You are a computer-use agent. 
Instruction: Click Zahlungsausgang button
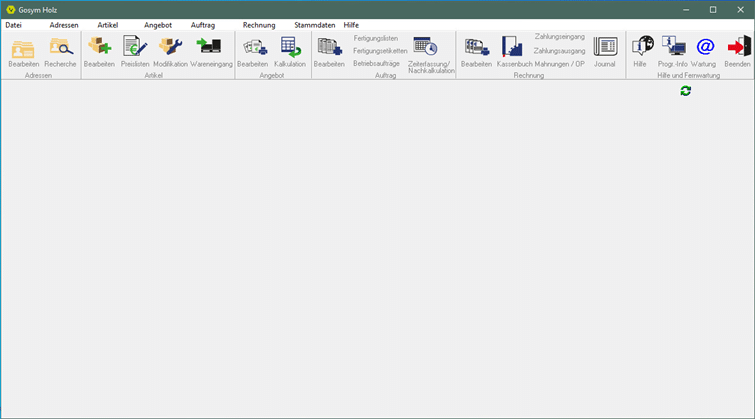point(559,51)
